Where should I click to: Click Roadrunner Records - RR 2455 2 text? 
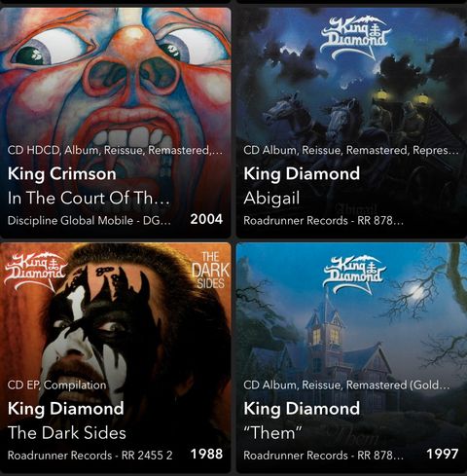pyautogui.click(x=90, y=456)
